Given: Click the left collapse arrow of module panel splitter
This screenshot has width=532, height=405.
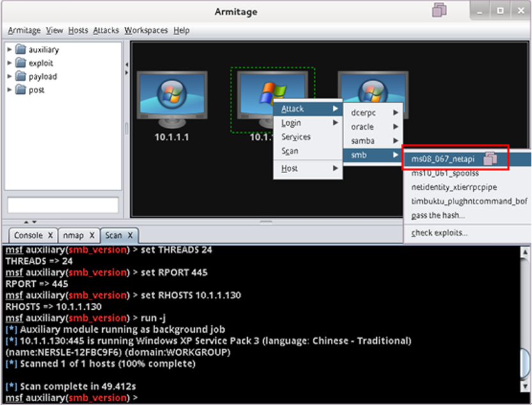Looking at the screenshot, I should click(x=126, y=64).
